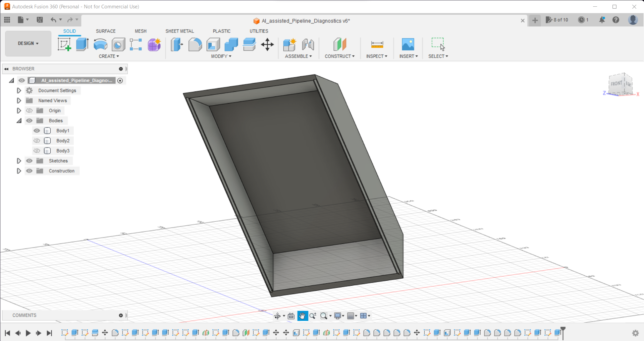
Task: Insert a canvas image via INSERT icon
Action: pyautogui.click(x=408, y=44)
